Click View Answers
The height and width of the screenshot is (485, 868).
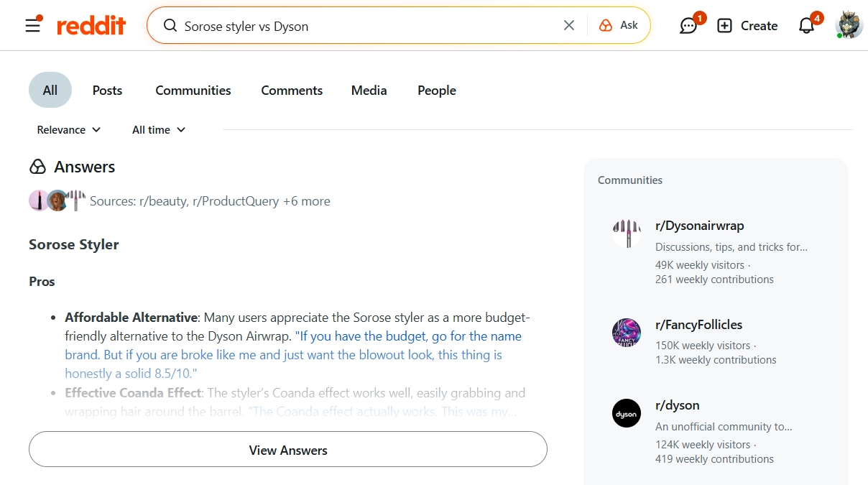coord(287,450)
